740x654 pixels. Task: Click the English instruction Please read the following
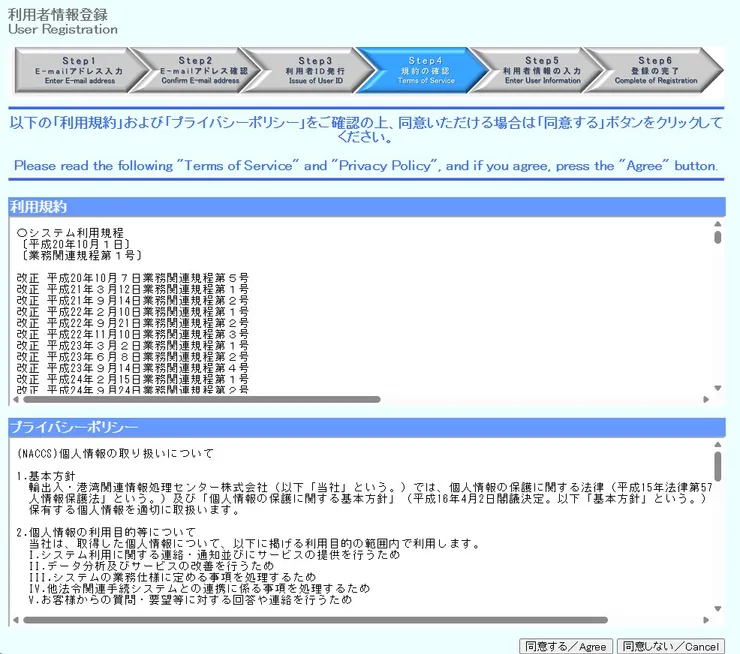tap(366, 166)
